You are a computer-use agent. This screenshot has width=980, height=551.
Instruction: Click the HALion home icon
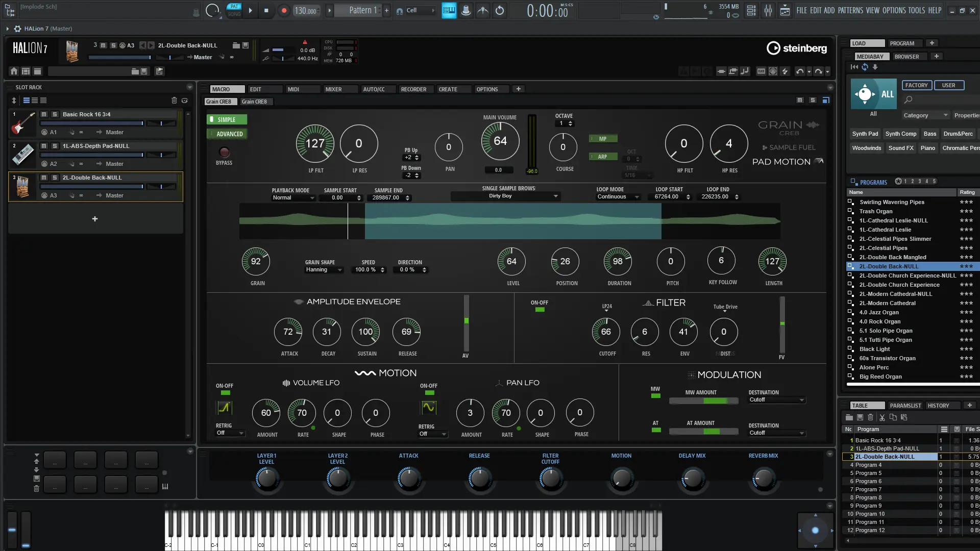14,71
